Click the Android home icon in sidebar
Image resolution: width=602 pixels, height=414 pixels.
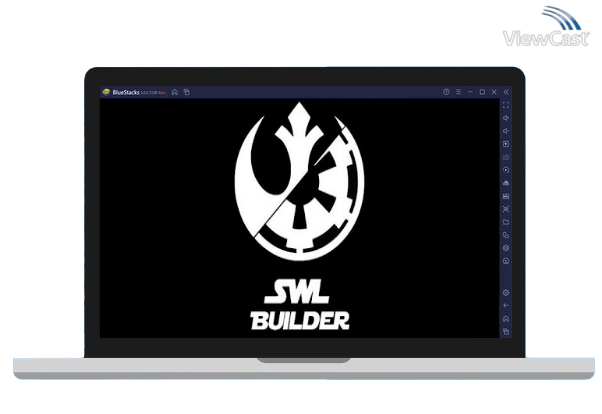[x=506, y=319]
